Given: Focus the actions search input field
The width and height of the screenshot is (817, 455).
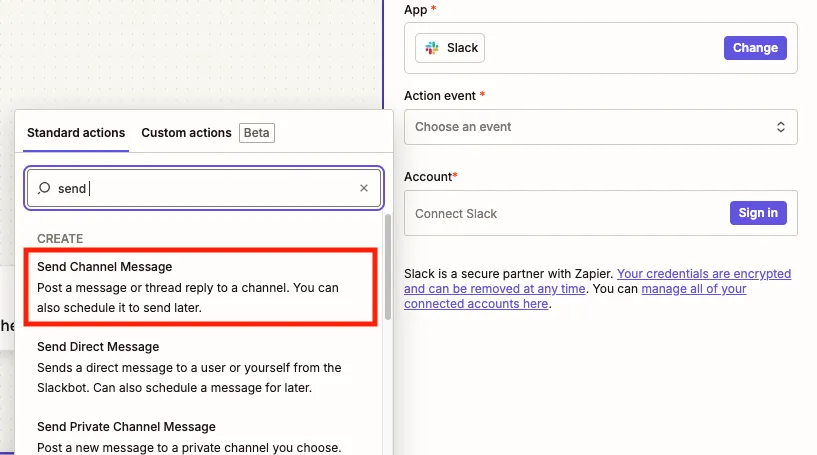Looking at the screenshot, I should click(x=204, y=188).
